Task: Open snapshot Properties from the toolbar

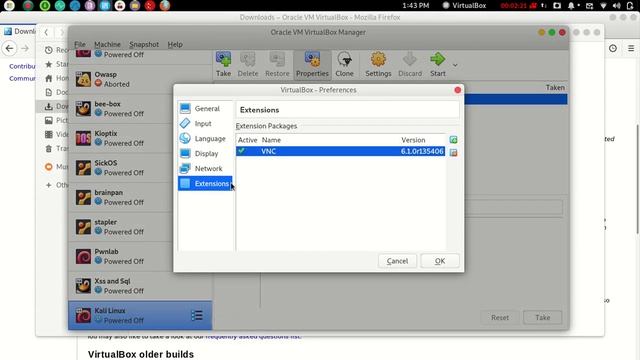Action: point(312,64)
